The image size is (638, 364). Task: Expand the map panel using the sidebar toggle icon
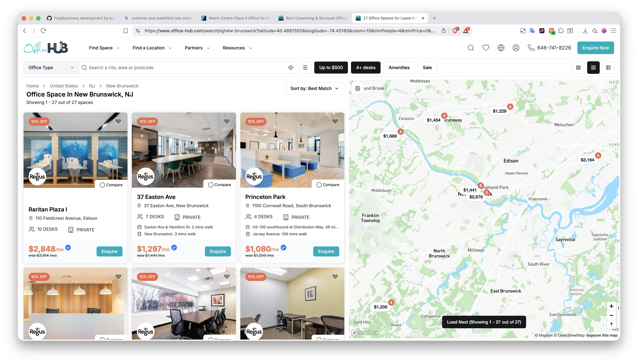pos(357,88)
